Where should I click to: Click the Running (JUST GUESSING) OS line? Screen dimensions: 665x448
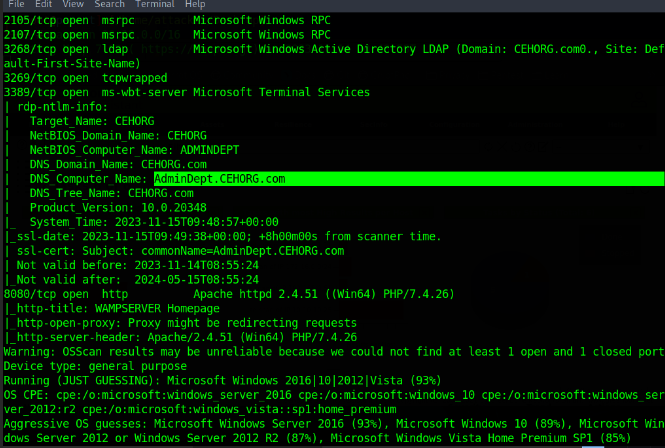pyautogui.click(x=200, y=381)
